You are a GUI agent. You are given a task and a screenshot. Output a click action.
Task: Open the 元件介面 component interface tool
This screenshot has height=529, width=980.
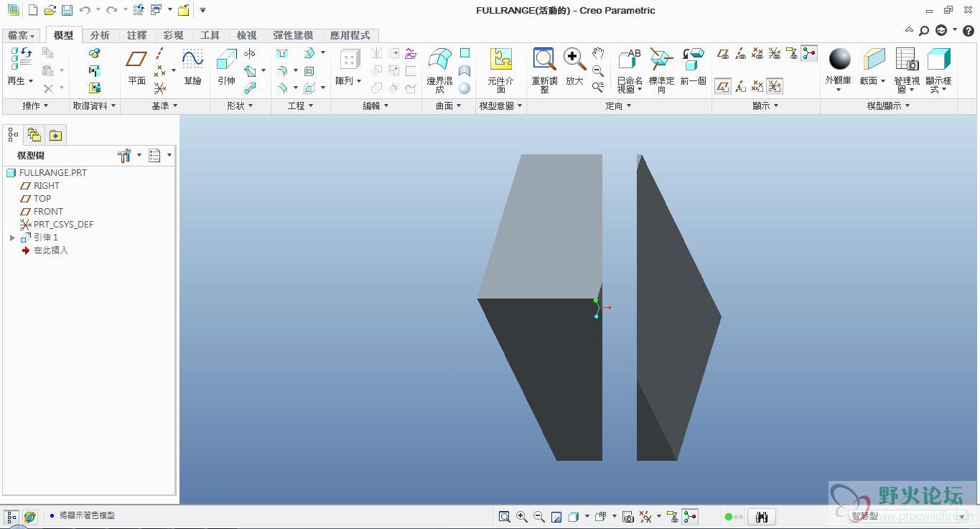point(501,71)
